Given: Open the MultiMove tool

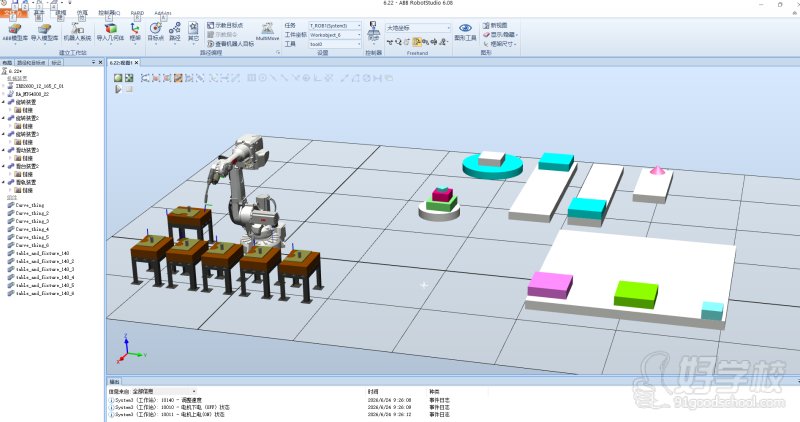Looking at the screenshot, I should (x=267, y=32).
